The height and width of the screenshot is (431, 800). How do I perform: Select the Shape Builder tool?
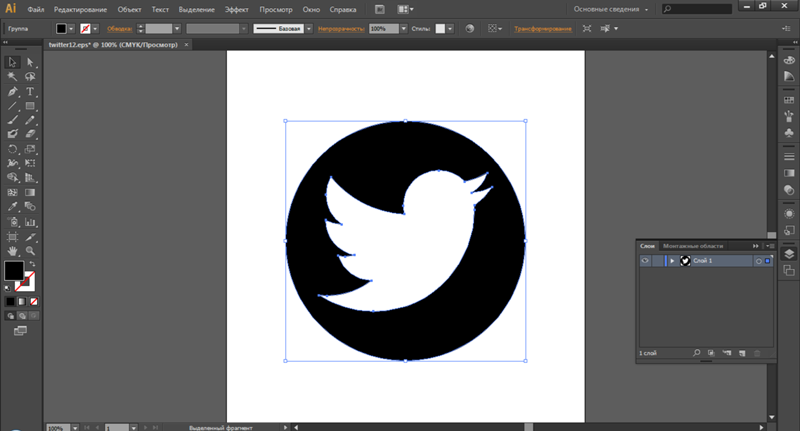coord(12,178)
